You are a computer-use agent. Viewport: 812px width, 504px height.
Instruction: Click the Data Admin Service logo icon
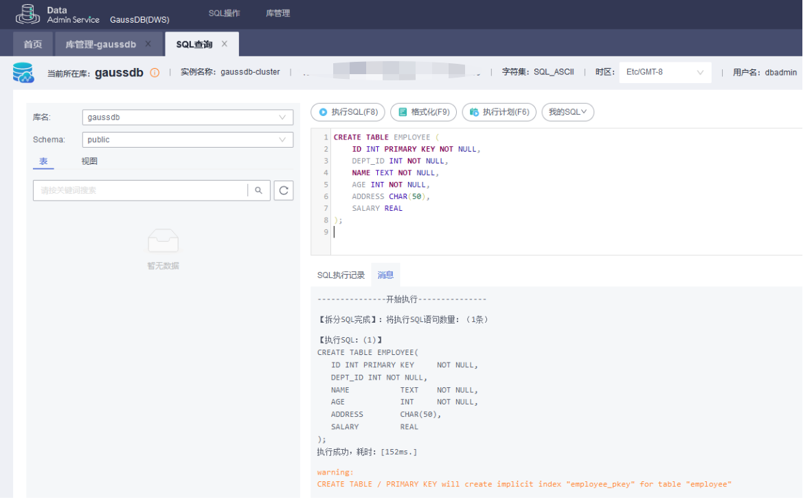click(x=27, y=14)
